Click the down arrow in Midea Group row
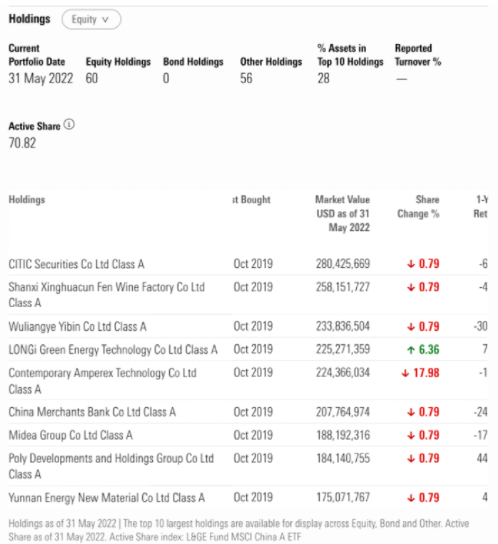Viewport: 498px width, 544px height. tap(411, 435)
